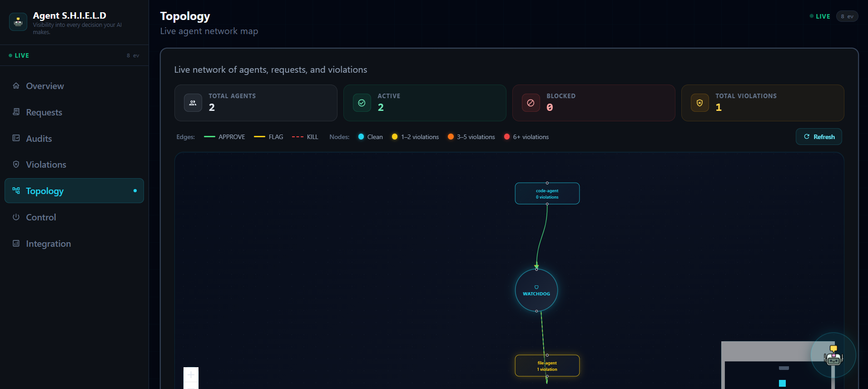Click the Blocked count 0
Viewport: 868px width, 389px height.
[x=550, y=107]
